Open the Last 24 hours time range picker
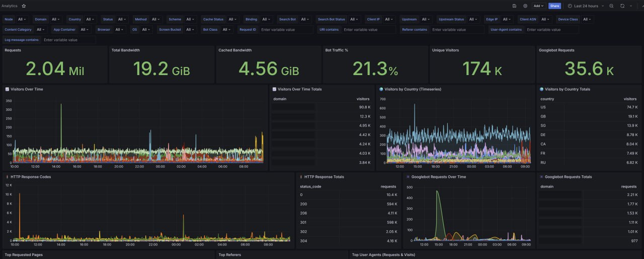Screen dimensions: 644x259 [586, 6]
